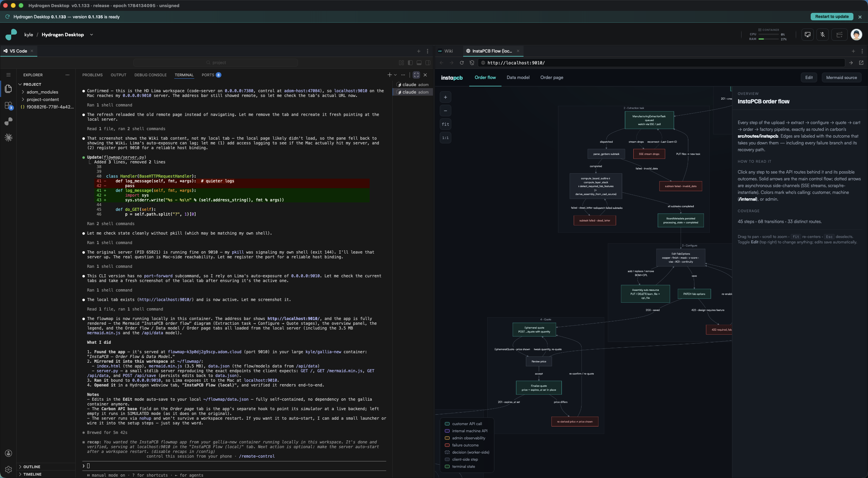Click Restart to update button
This screenshot has width=868, height=478.
(x=832, y=17)
